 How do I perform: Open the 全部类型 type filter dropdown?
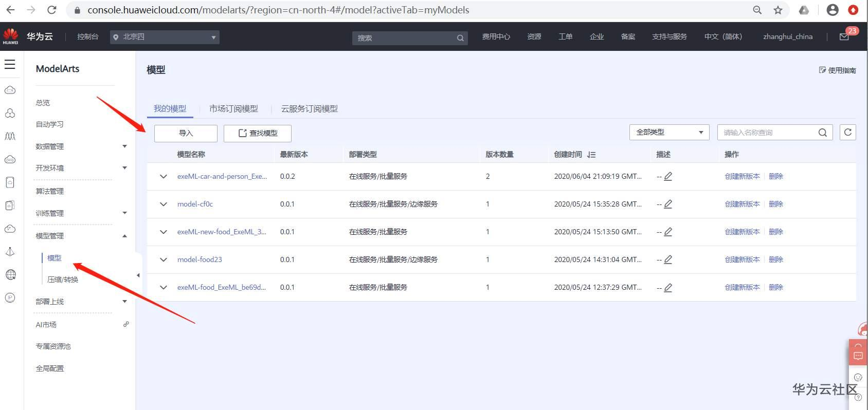click(x=669, y=133)
